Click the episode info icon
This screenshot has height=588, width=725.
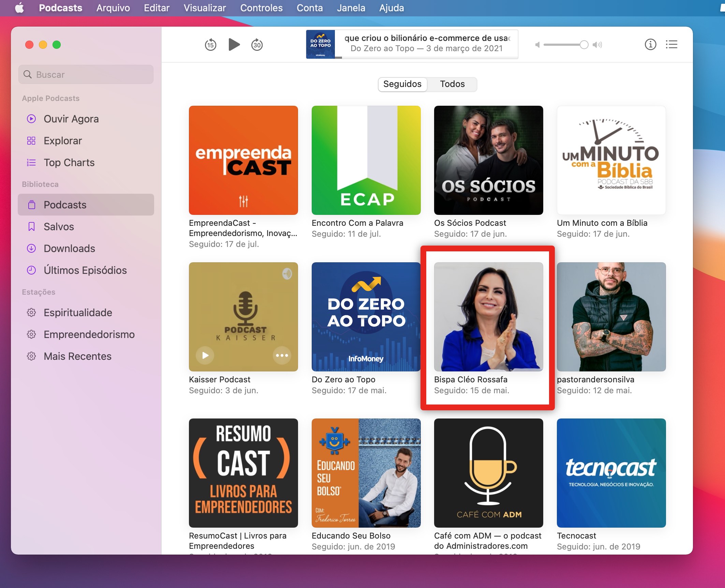pos(650,44)
